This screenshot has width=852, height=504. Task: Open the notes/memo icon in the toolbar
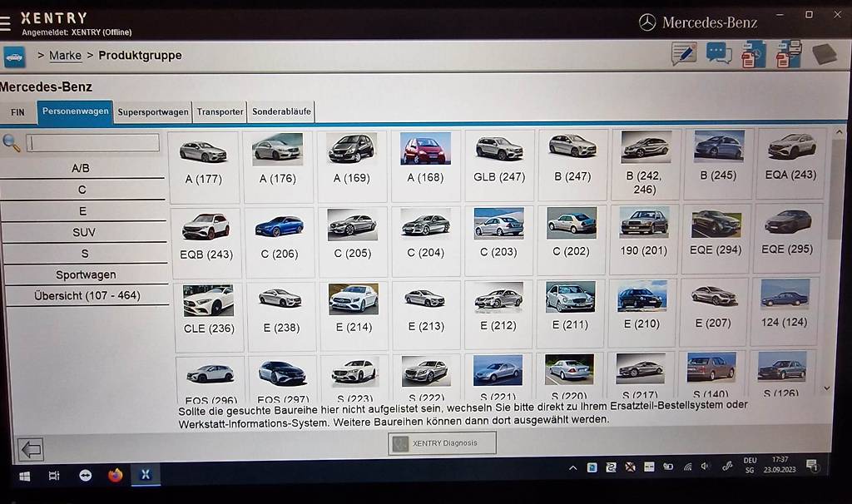point(683,53)
